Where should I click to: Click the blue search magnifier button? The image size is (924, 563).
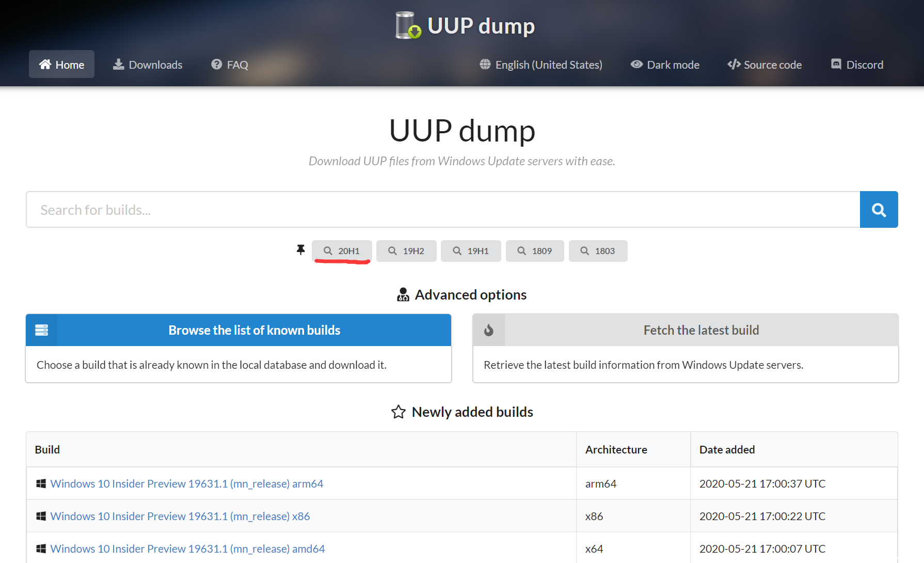click(879, 210)
